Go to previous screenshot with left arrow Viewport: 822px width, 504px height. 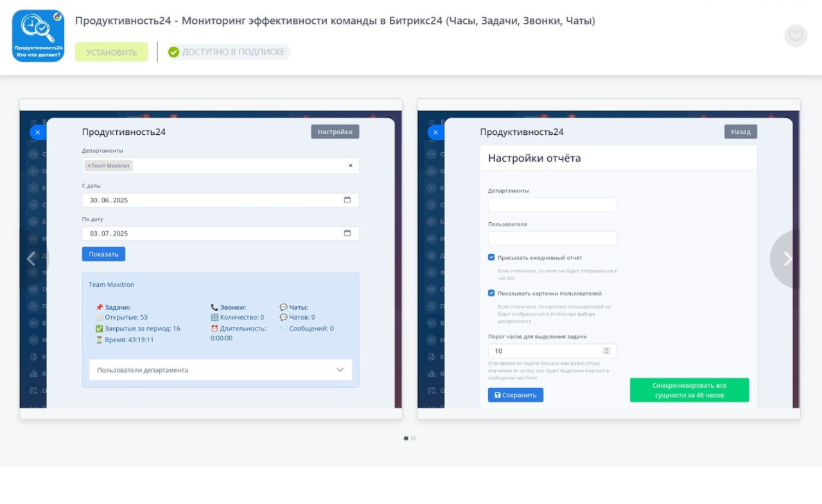point(31,259)
